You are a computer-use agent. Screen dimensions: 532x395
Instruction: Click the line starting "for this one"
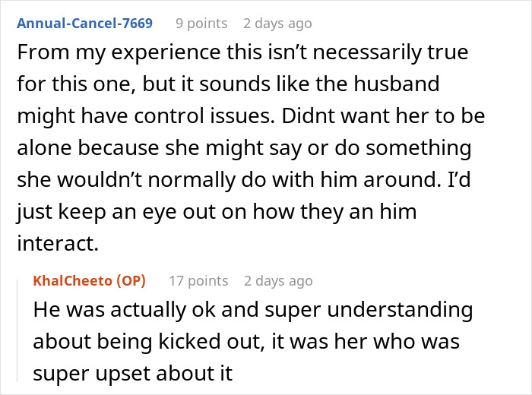click(226, 86)
